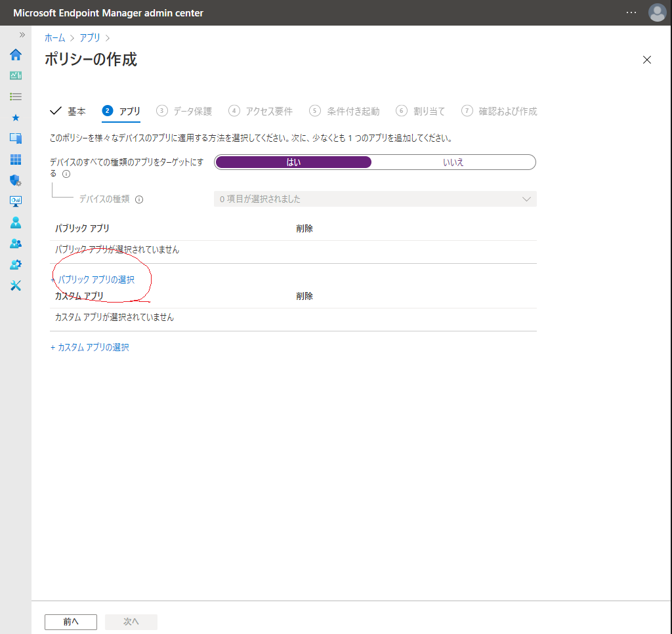Click the カスタム アプリ column header
Image resolution: width=672 pixels, height=634 pixels.
click(79, 296)
